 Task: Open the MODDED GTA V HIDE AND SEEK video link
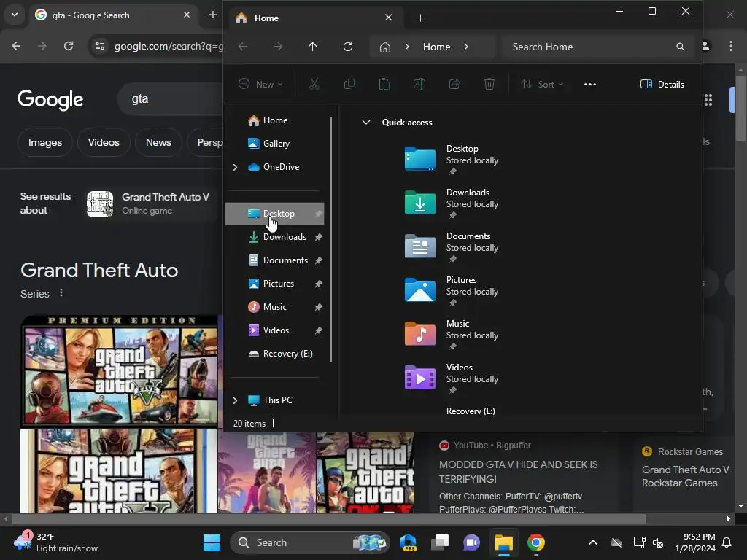(x=519, y=472)
